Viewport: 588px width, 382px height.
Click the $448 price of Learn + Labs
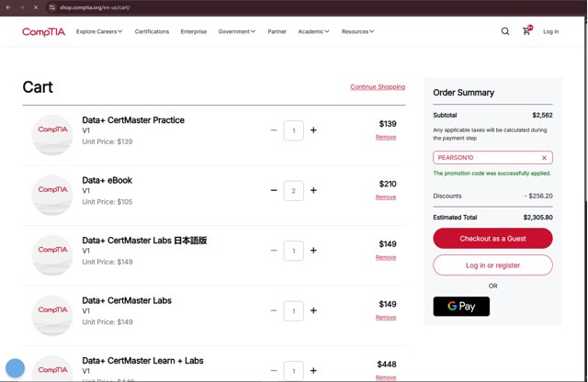tap(387, 365)
